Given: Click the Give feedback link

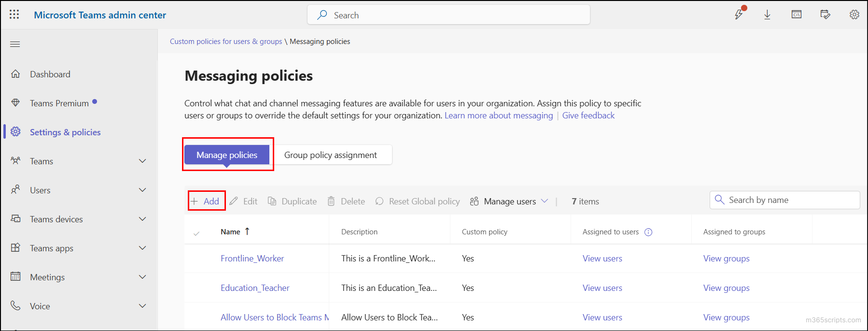Looking at the screenshot, I should 588,115.
